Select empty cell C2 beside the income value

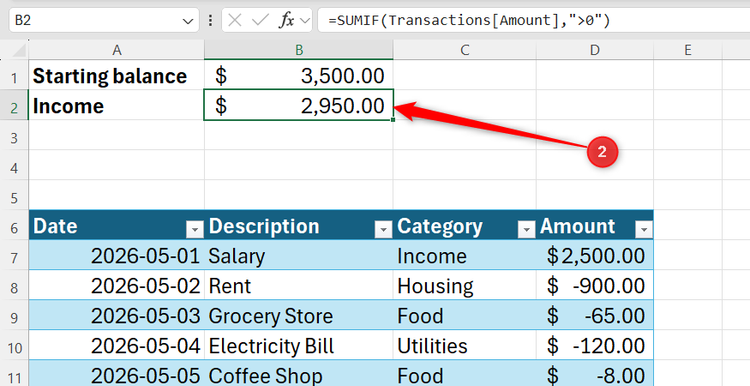tap(464, 106)
